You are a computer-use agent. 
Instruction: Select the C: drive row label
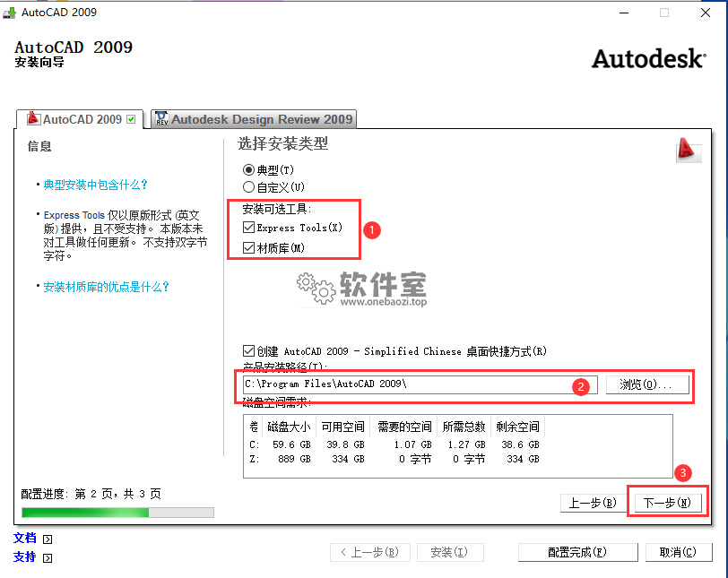click(x=254, y=444)
